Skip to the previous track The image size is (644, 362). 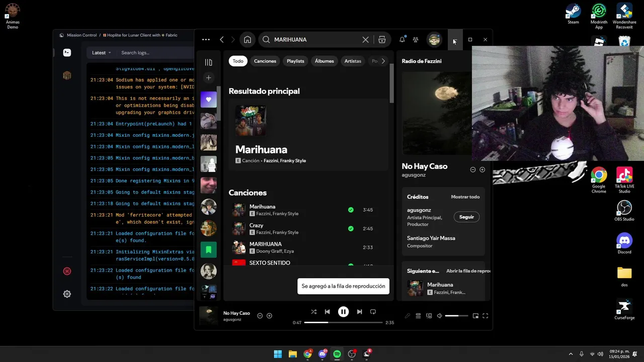pyautogui.click(x=327, y=312)
